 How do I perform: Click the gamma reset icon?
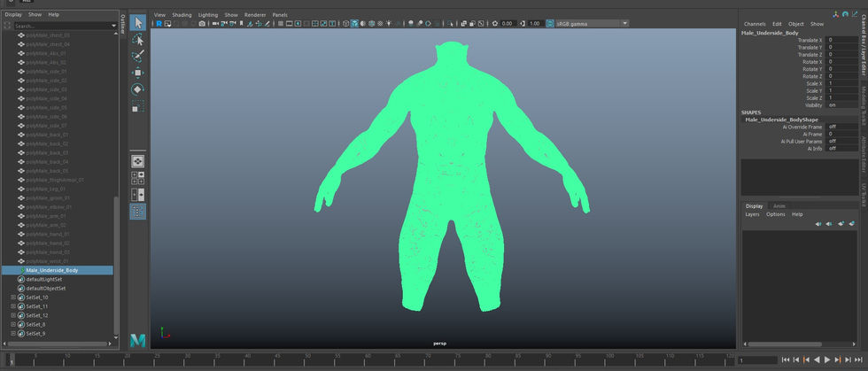click(522, 24)
